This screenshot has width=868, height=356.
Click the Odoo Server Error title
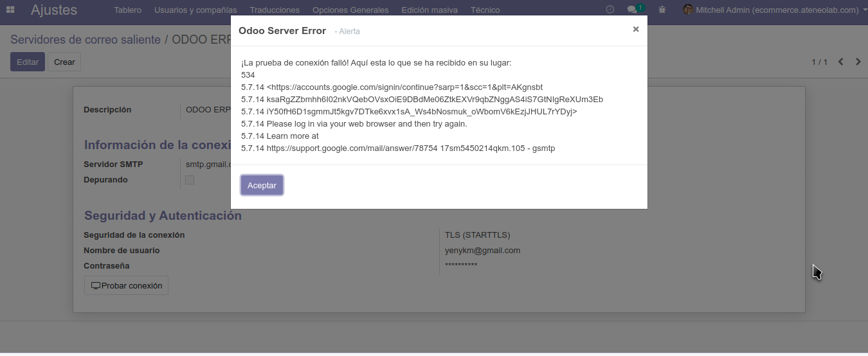(x=282, y=31)
